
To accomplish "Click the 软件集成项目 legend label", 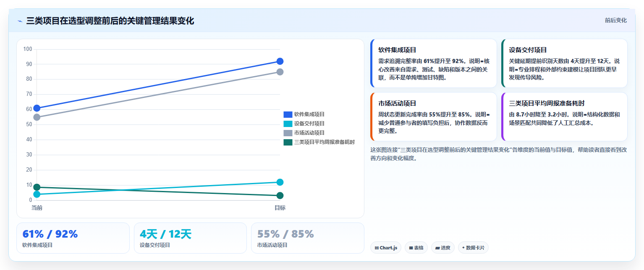I will pos(309,114).
